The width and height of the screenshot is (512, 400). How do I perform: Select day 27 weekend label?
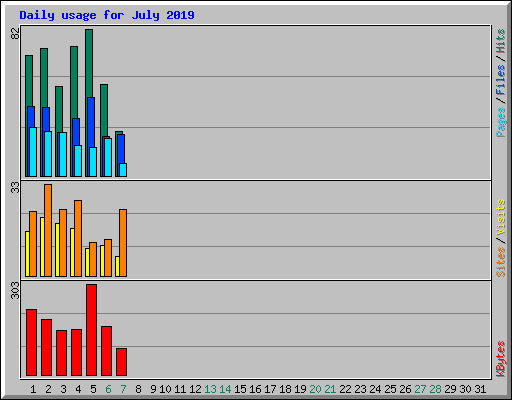(420, 389)
